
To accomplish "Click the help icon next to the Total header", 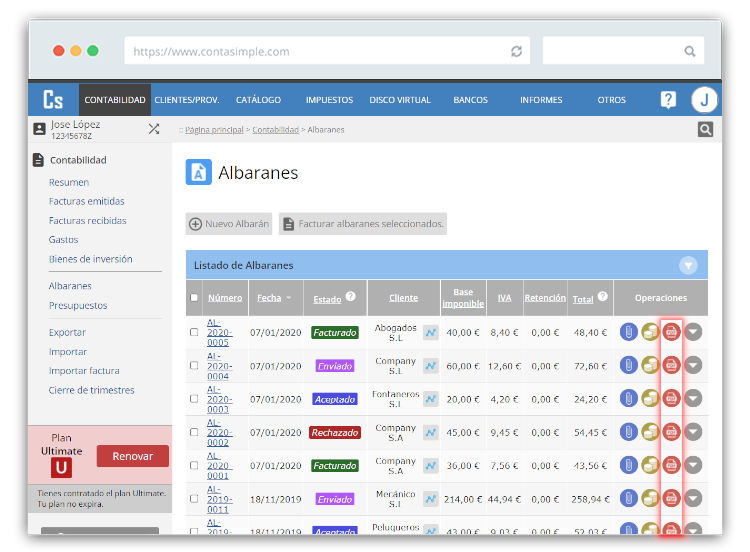I will tap(603, 296).
